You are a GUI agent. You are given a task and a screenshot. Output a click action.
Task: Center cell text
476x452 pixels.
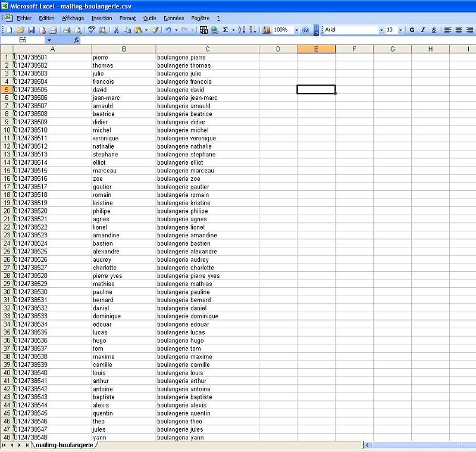pyautogui.click(x=459, y=30)
